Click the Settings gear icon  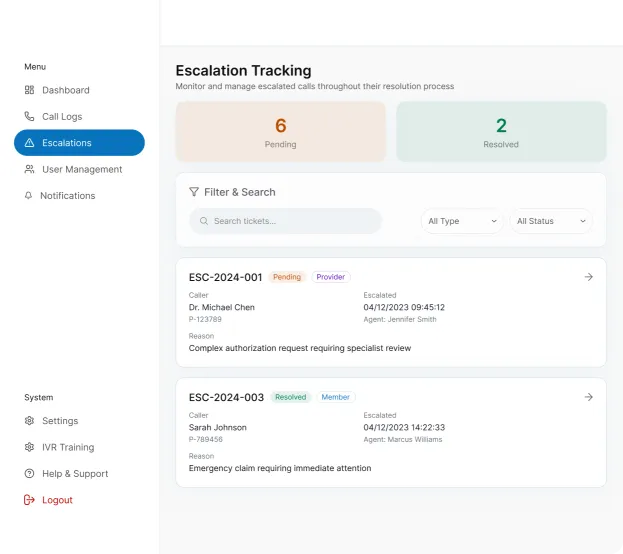[29, 421]
